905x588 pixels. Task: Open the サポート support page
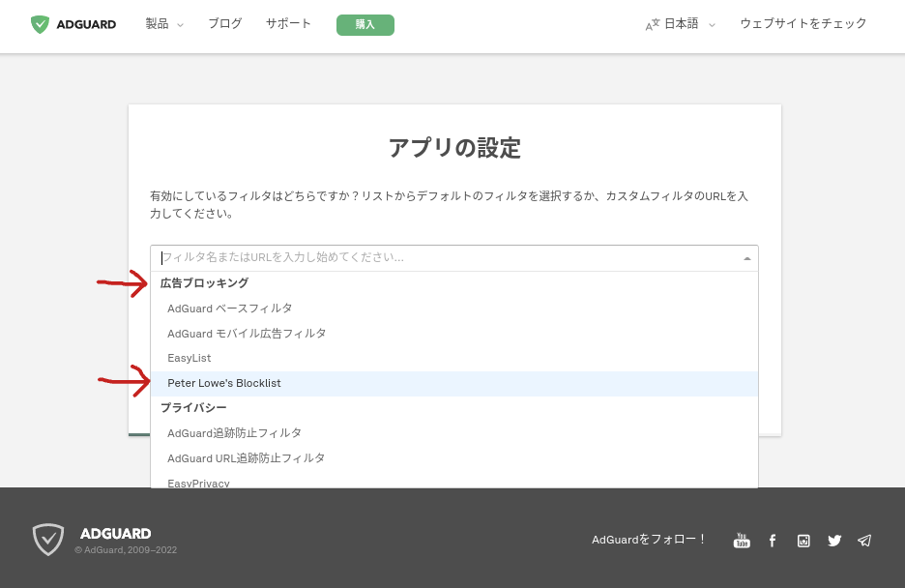(x=288, y=23)
